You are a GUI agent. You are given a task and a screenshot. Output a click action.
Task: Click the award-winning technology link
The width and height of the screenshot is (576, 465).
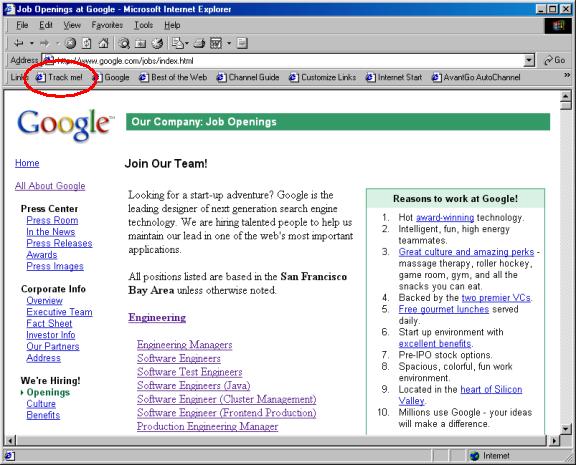click(x=445, y=217)
